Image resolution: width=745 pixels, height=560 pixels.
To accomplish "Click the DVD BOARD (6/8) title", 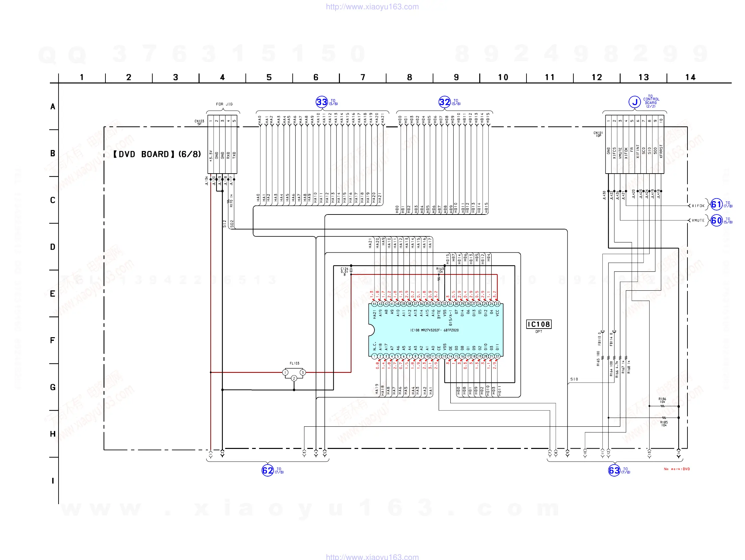I will point(157,154).
